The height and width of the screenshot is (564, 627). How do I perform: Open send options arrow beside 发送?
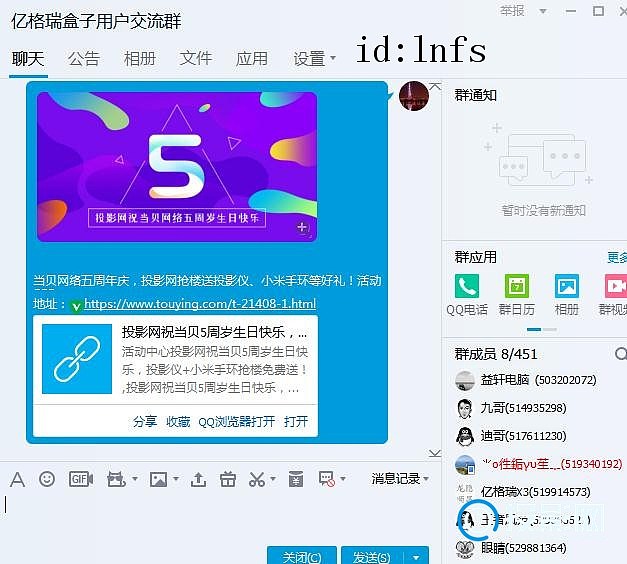tap(416, 557)
